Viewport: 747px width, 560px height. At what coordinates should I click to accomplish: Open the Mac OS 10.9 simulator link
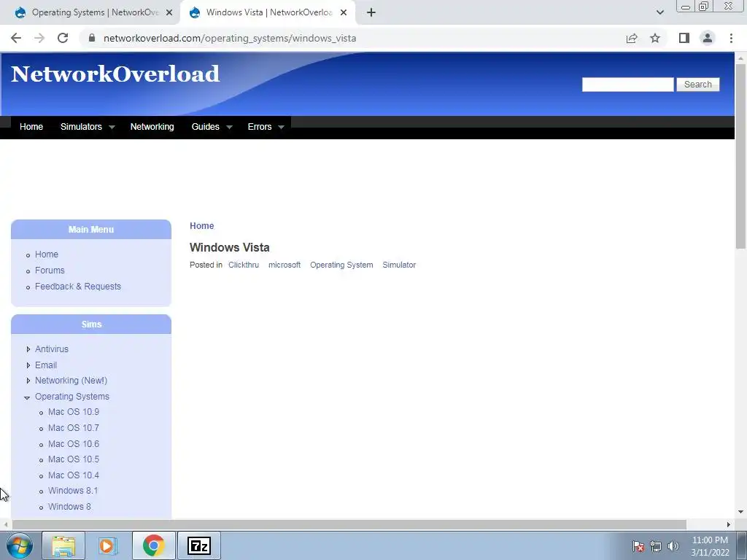pos(74,412)
